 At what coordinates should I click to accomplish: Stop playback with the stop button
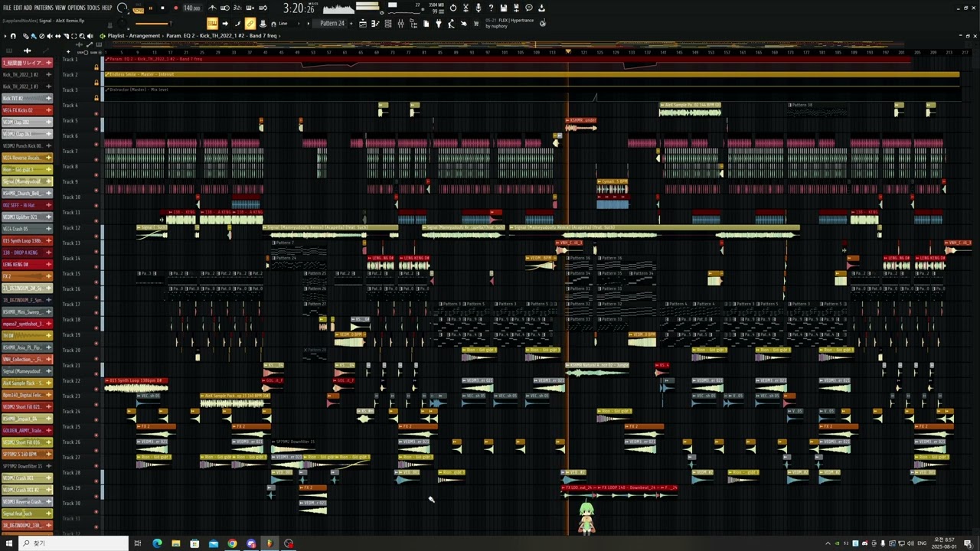162,8
